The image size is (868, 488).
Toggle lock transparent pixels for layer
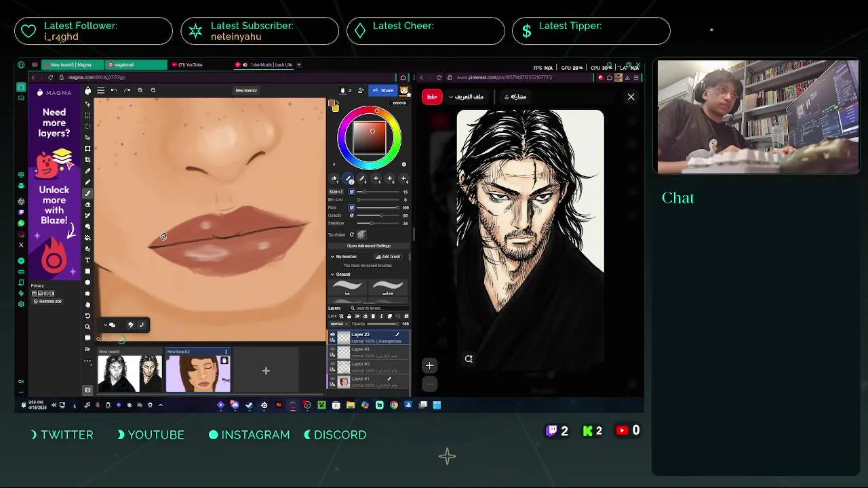tap(341, 316)
